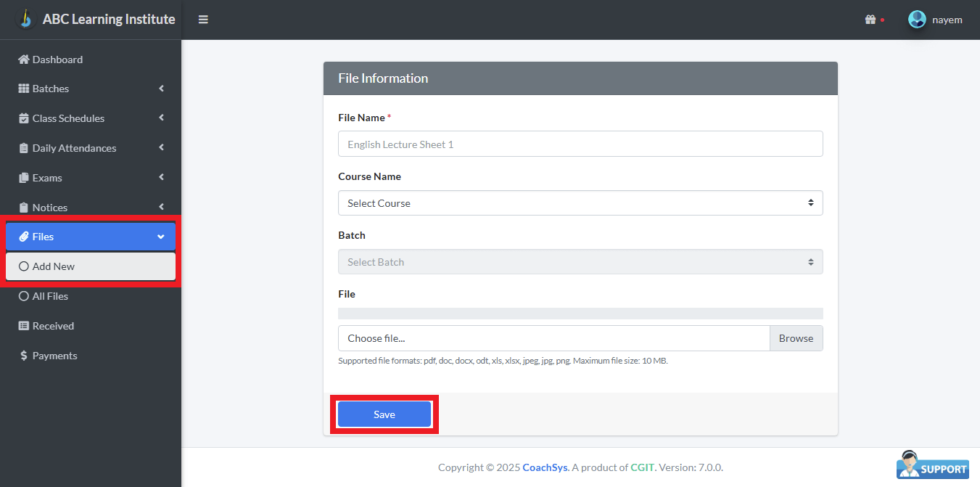Image resolution: width=980 pixels, height=487 pixels.
Task: Select the Add New option under Files
Action: (53, 266)
